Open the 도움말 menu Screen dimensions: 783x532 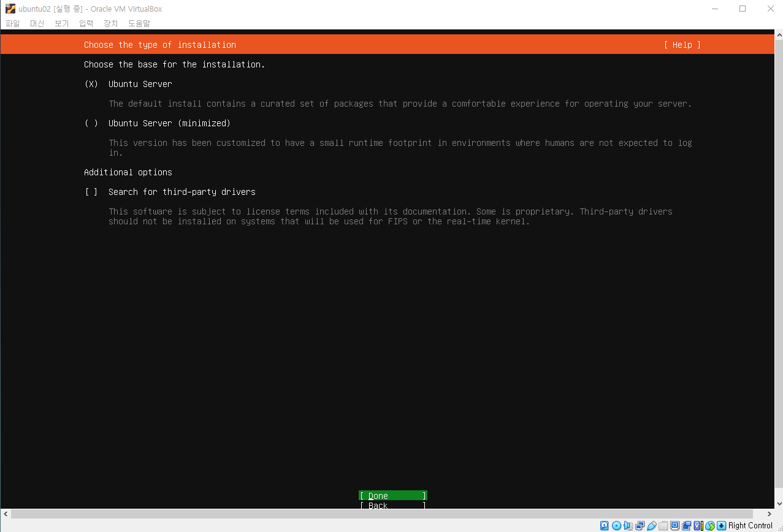coord(139,23)
